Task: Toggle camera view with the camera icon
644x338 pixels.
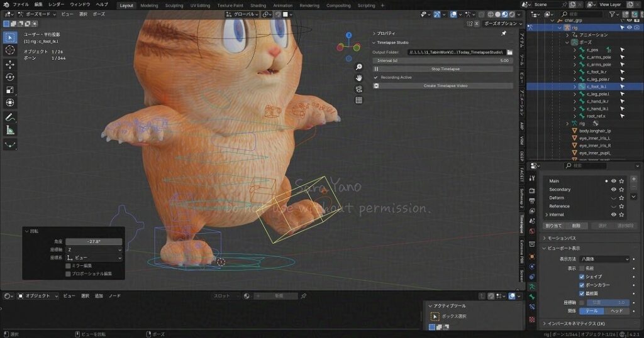Action: tap(358, 89)
